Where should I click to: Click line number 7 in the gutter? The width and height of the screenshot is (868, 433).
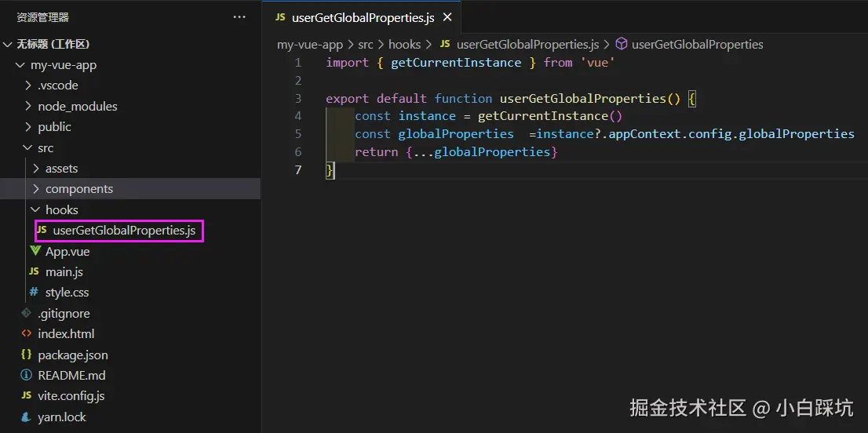(x=297, y=169)
